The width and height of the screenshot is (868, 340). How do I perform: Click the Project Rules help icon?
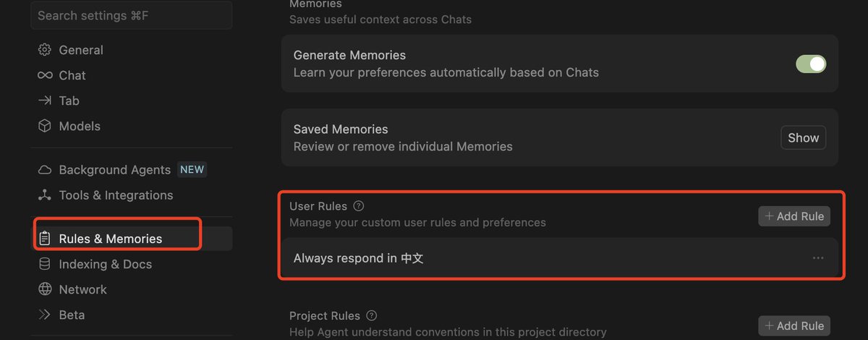[x=372, y=316]
